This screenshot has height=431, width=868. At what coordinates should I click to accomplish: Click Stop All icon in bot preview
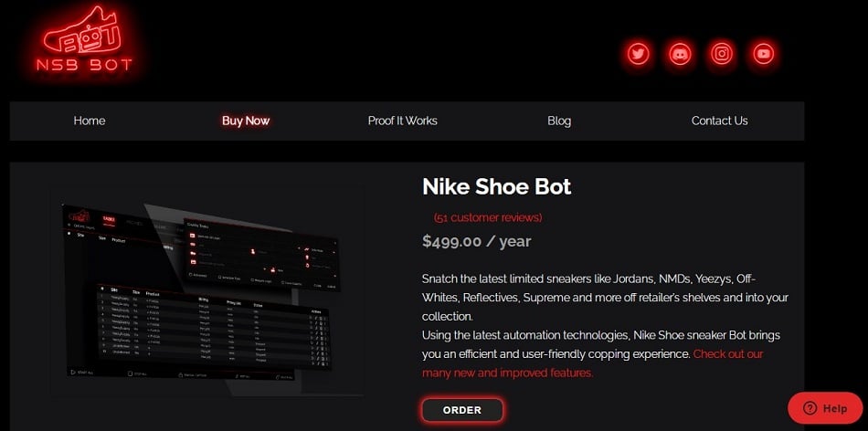pos(131,374)
